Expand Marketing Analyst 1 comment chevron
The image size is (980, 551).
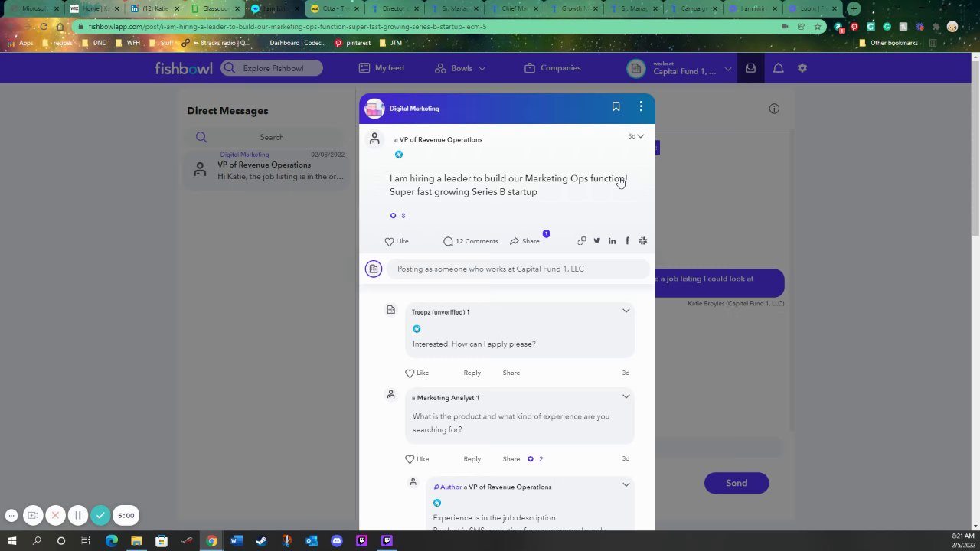pos(626,396)
